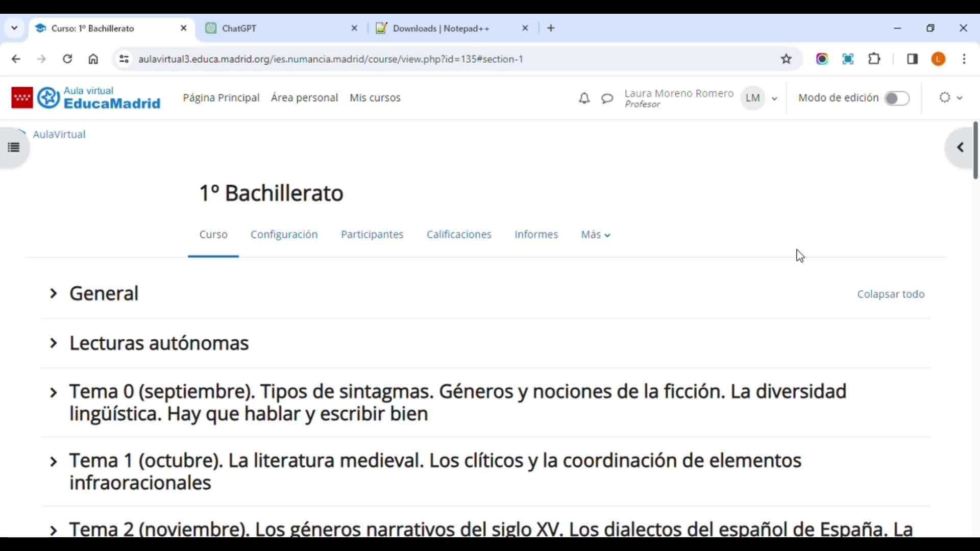The height and width of the screenshot is (551, 980).
Task: Open the Más dropdown menu
Action: coord(595,234)
